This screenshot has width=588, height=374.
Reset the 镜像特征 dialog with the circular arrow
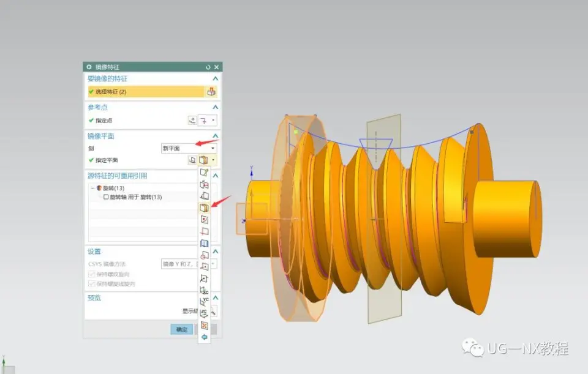point(208,67)
